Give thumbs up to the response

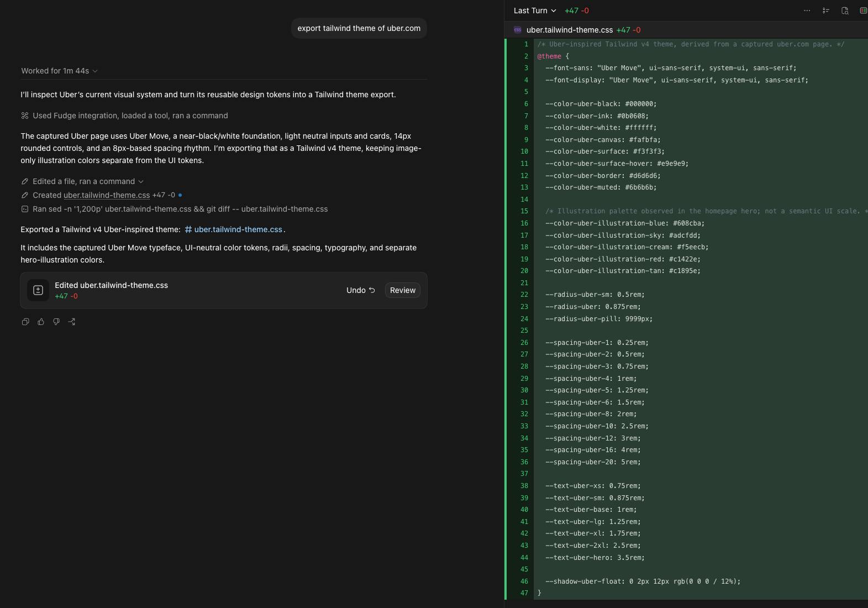point(41,322)
